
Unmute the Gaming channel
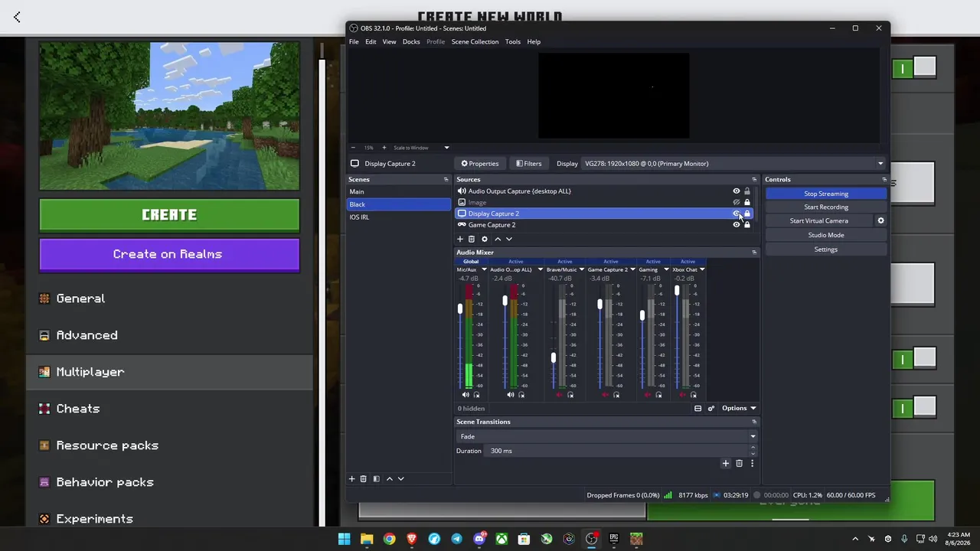(648, 395)
